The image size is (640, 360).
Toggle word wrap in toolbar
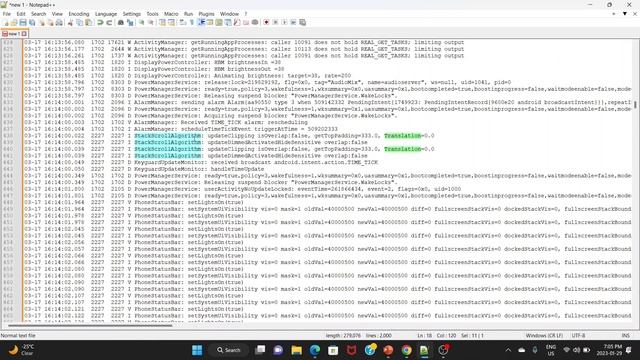pos(182,22)
